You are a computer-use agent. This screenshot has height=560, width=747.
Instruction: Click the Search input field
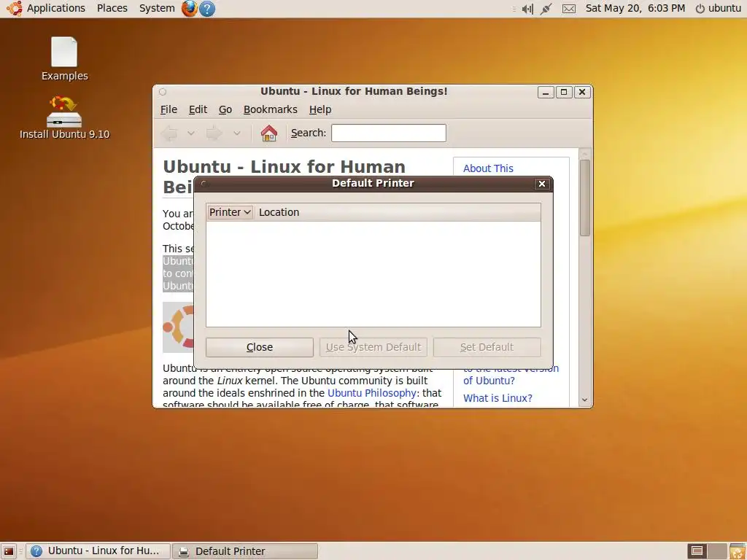389,133
